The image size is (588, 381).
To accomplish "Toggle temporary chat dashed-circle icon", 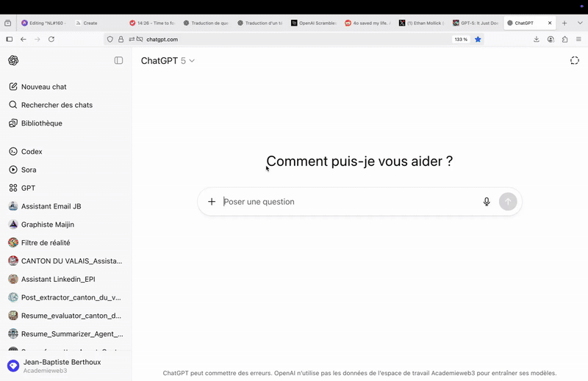I will tap(575, 60).
